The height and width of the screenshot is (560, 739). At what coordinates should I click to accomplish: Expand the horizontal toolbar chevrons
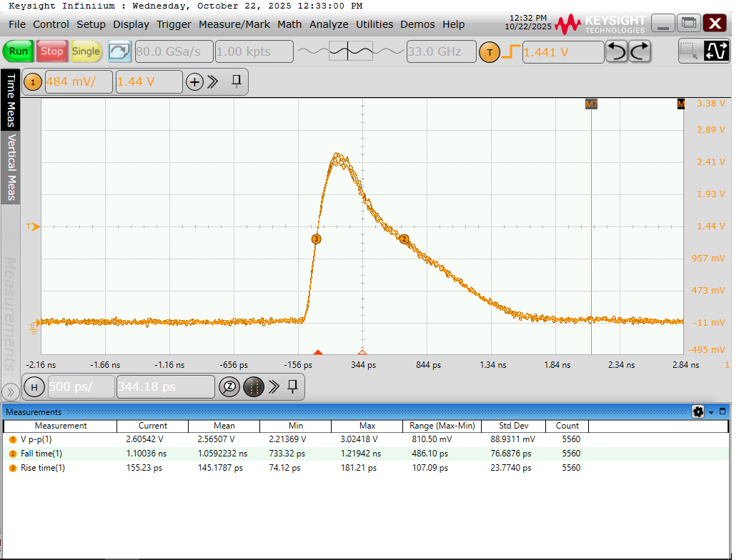(273, 387)
